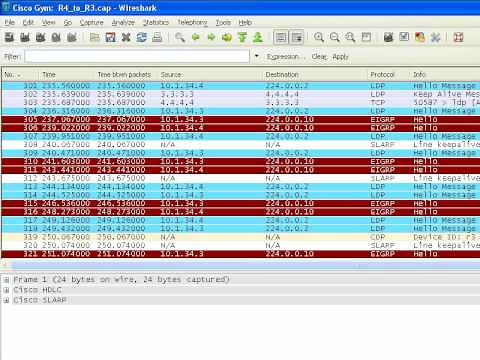Open Help lifebuoy icon
This screenshot has width=480, height=360.
459,37
